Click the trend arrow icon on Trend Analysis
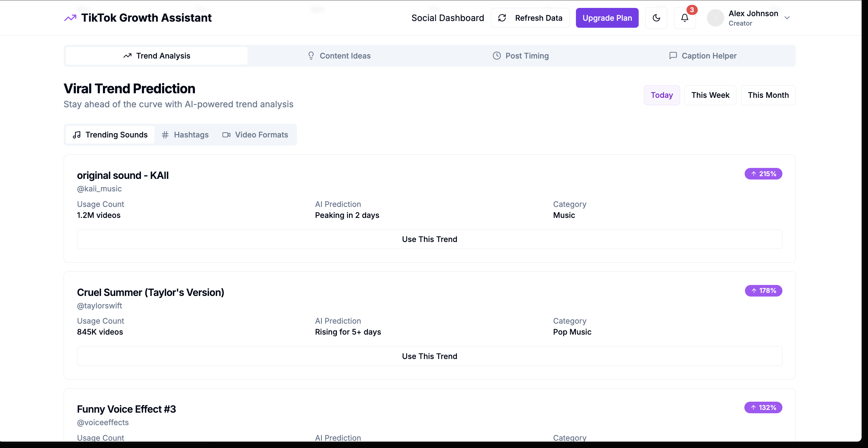Viewport: 868px width, 448px height. [127, 56]
